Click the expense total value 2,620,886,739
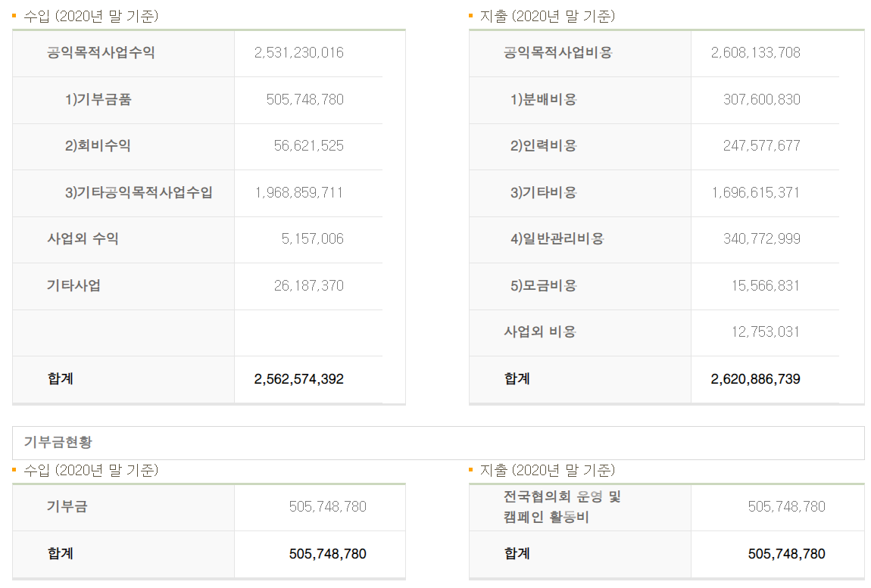This screenshot has height=588, width=871. click(x=755, y=379)
